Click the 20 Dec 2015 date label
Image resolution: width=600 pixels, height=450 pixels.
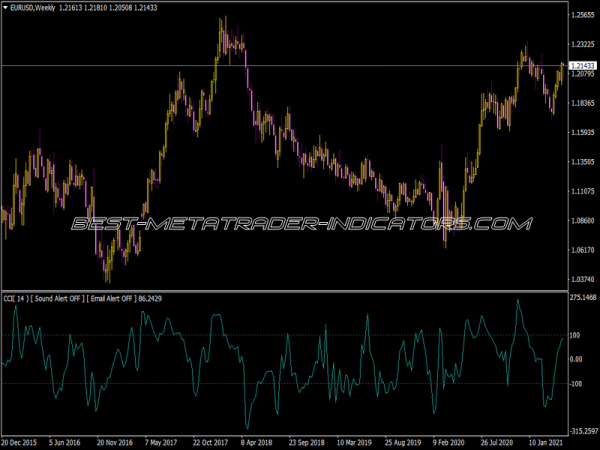click(21, 442)
